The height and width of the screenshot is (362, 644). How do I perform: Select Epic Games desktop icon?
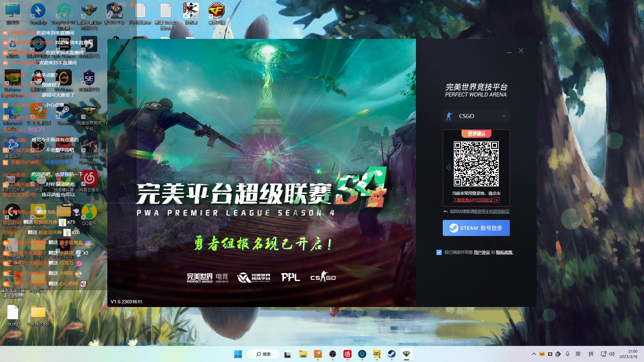64,48
